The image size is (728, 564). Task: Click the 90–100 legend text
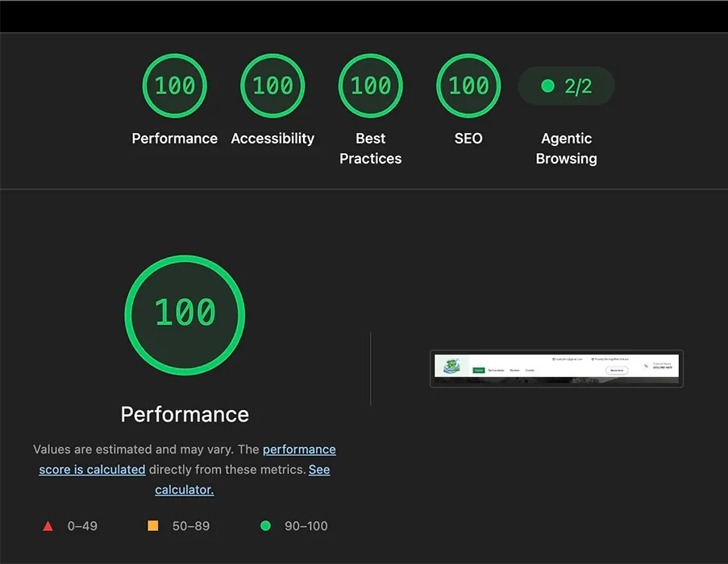tap(306, 526)
